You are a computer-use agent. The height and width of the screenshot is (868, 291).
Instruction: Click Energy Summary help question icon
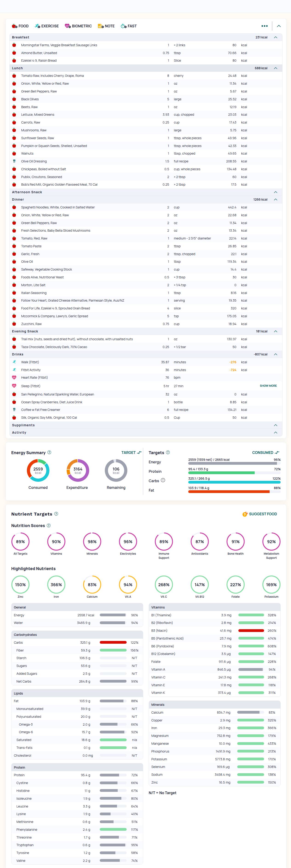[49, 452]
